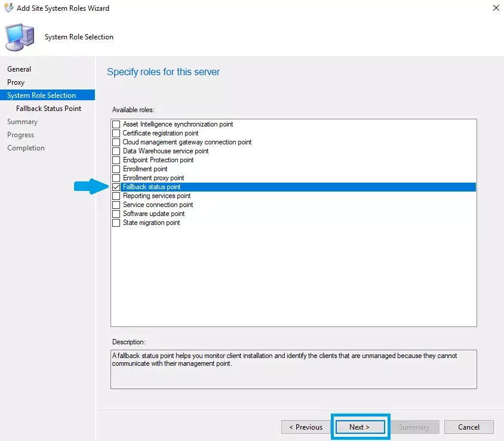This screenshot has height=441, width=504.
Task: Check Service connection point role
Action: (116, 205)
